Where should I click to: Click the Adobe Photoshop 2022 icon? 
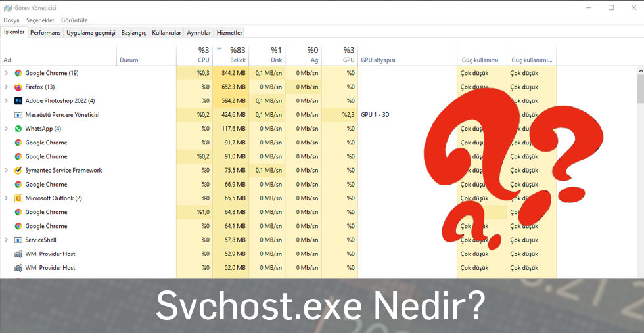pos(18,101)
